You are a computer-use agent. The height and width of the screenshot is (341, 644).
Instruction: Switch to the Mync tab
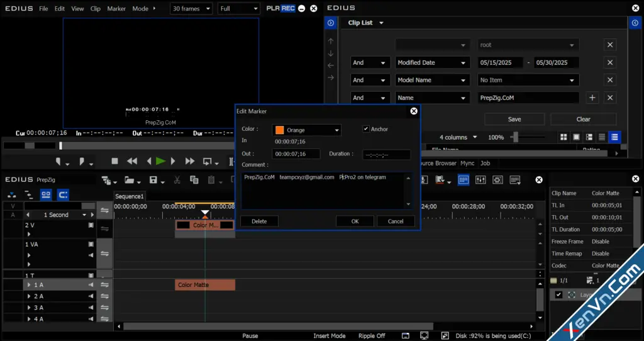pos(467,163)
